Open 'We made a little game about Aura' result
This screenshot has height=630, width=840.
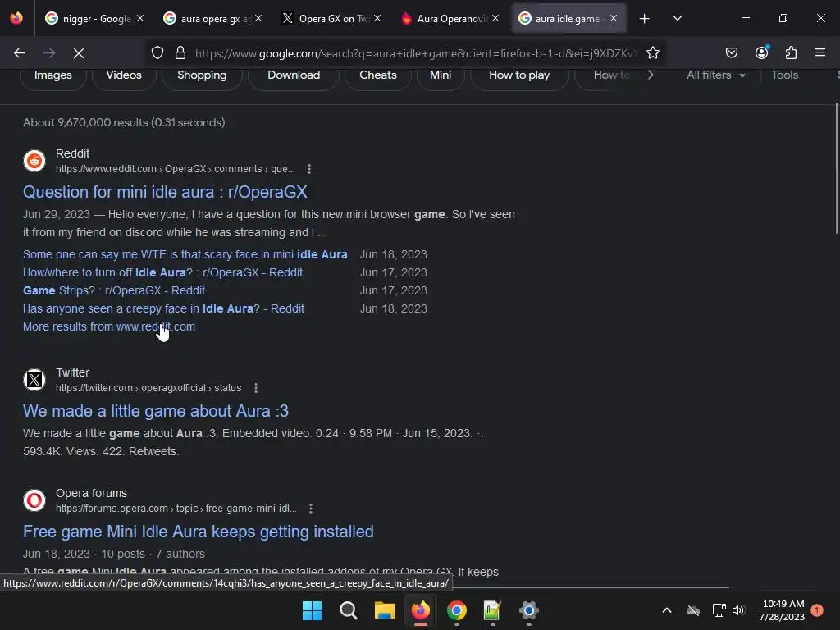point(156,411)
